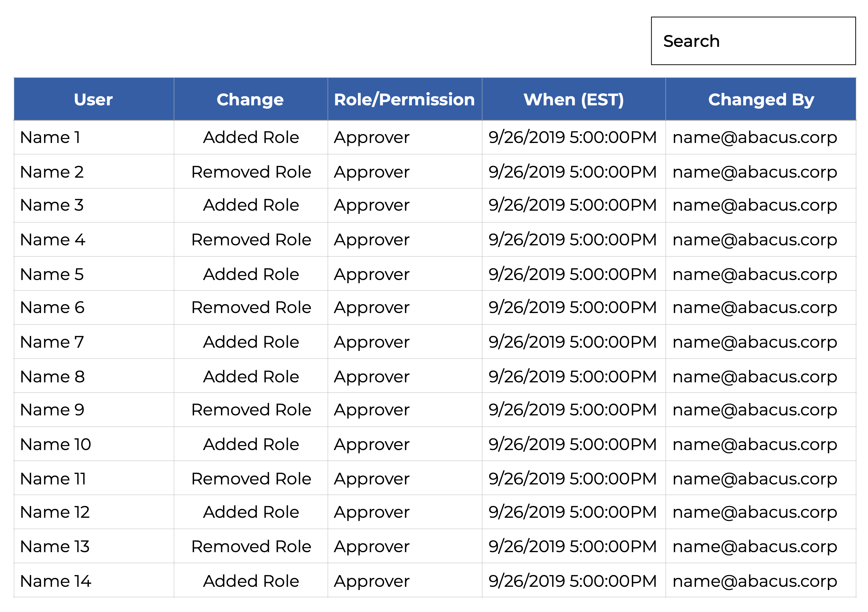This screenshot has height=612, width=868.
Task: Click the Changed By column header
Action: click(760, 99)
